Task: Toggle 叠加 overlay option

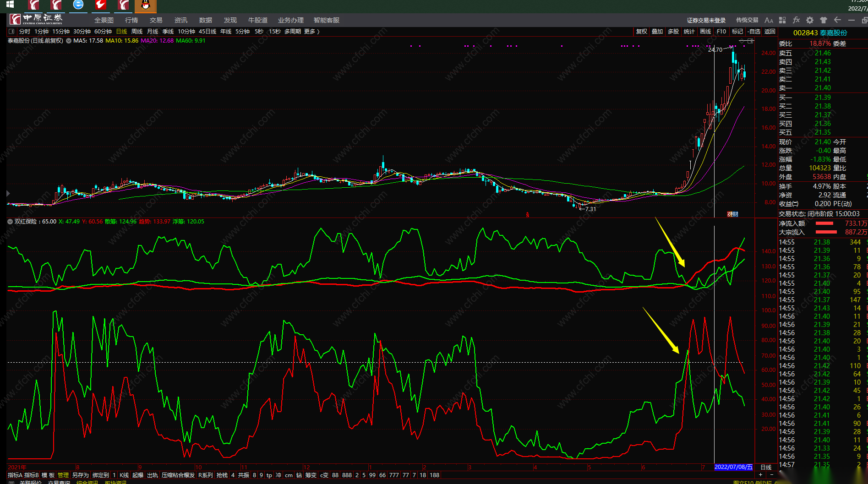Action: click(657, 32)
